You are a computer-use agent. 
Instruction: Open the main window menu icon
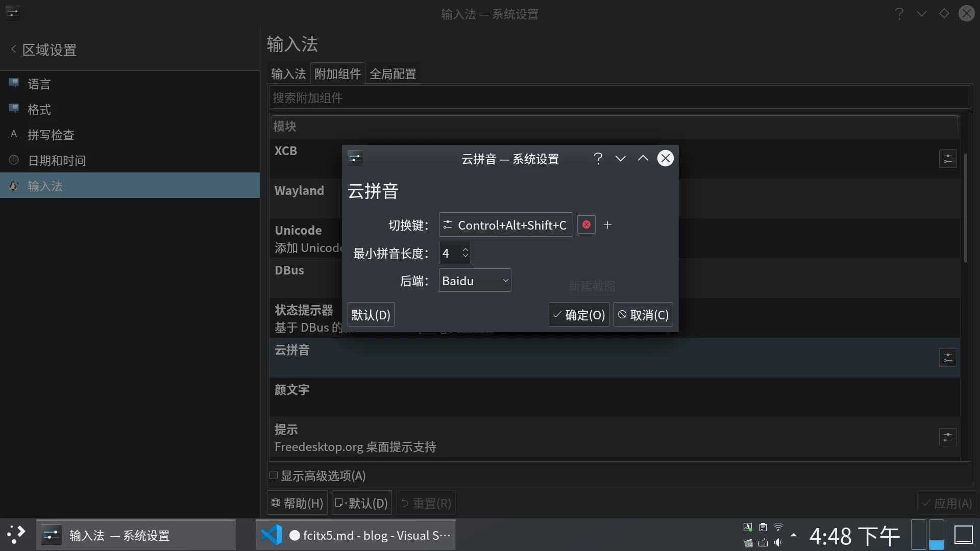[13, 13]
